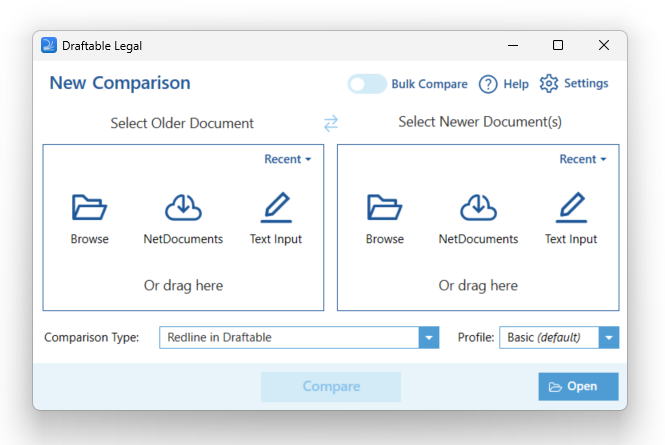Click the Help text link
665x445 pixels.
(516, 84)
